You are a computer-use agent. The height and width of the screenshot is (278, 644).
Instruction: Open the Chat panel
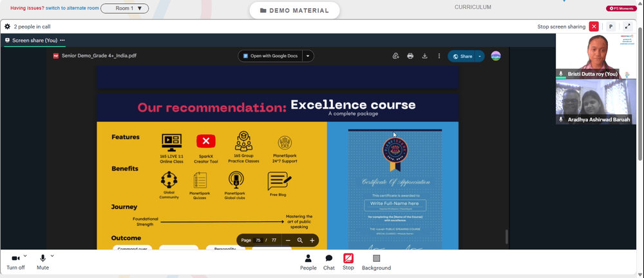(x=329, y=263)
